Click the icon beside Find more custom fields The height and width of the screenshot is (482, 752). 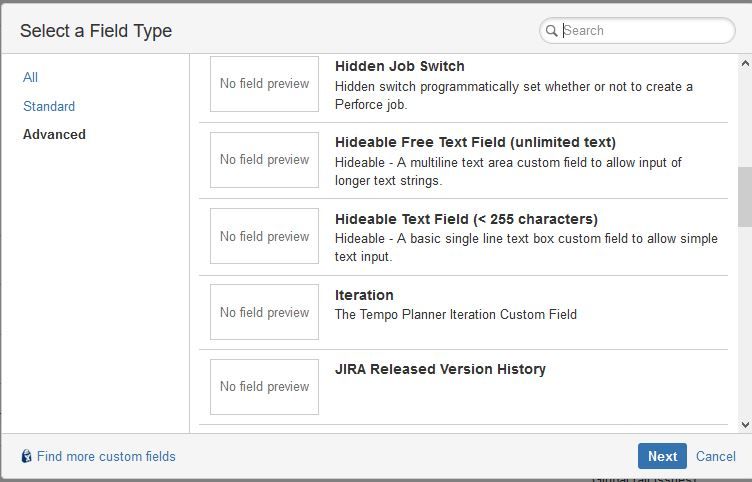(27, 457)
